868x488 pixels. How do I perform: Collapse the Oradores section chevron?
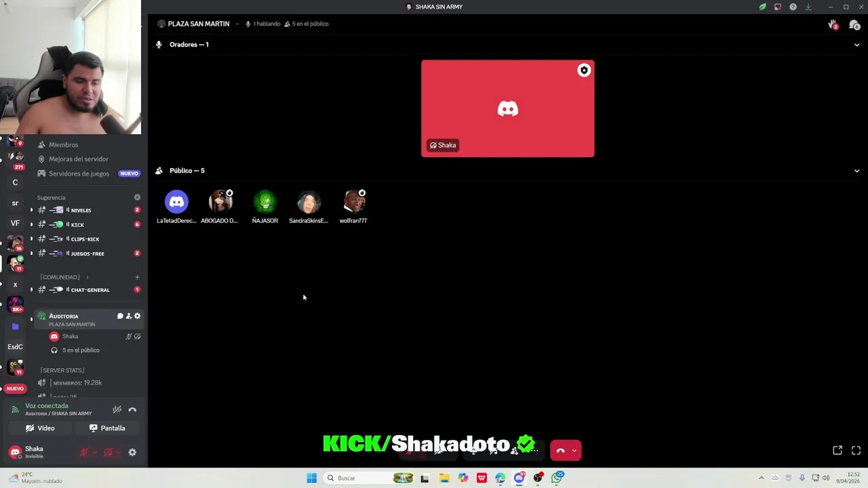(x=856, y=45)
